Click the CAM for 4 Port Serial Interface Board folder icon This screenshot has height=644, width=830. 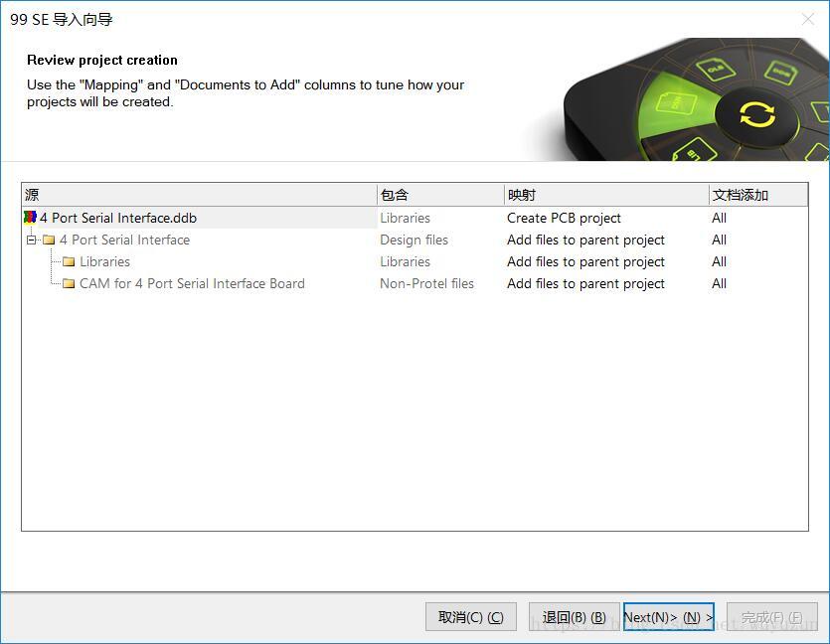tap(69, 283)
